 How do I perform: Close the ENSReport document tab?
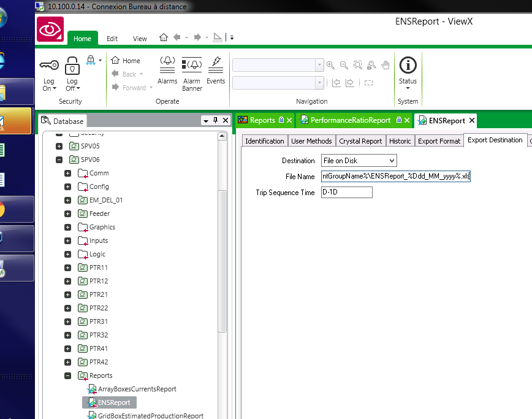coord(472,121)
